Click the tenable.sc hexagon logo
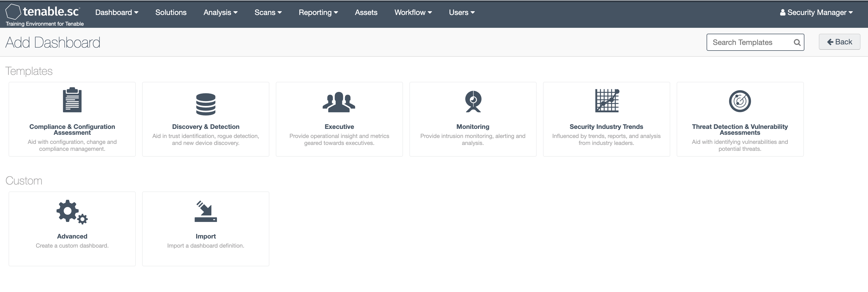This screenshot has height=292, width=868. point(13,11)
